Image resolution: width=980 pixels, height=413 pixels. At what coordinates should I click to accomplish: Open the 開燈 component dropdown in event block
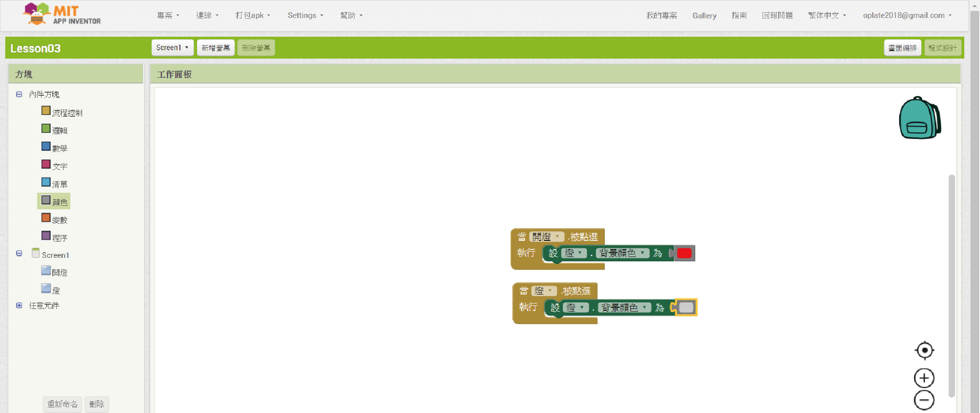(547, 236)
